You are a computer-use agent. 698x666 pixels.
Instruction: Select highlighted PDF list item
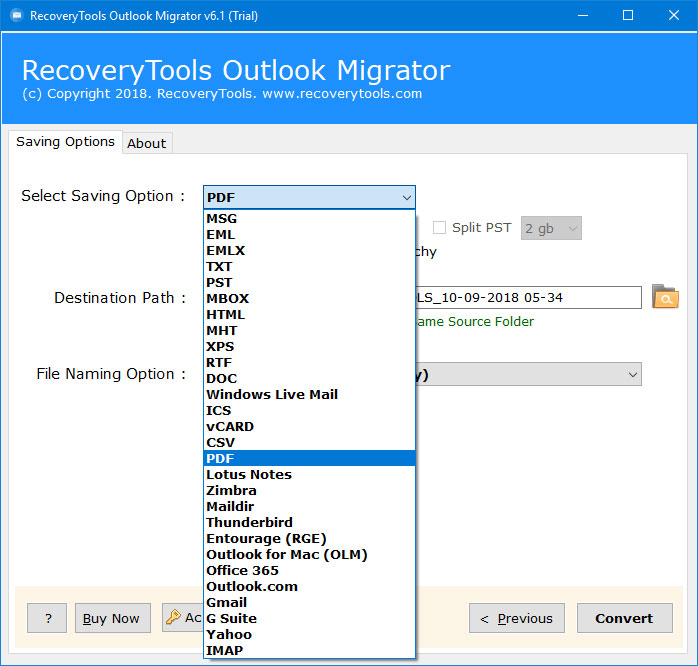(x=309, y=459)
